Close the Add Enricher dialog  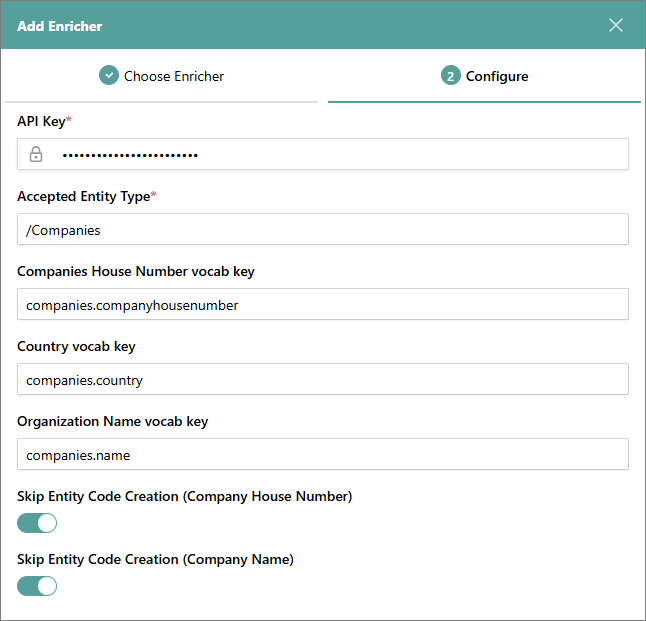pyautogui.click(x=616, y=25)
